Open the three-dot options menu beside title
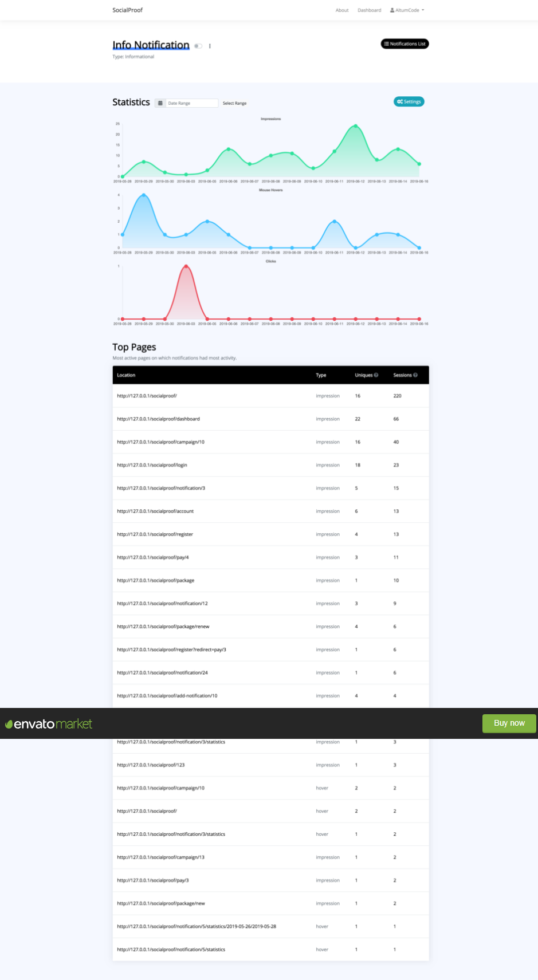Viewport: 538px width, 980px height. (x=210, y=46)
